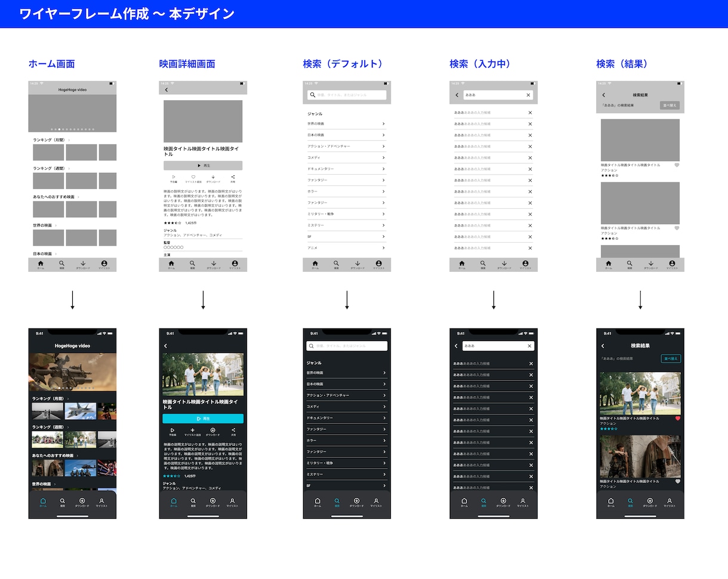Tap back arrow on wireframe 検索結果 header
Image resolution: width=728 pixels, height=579 pixels.
pos(603,95)
